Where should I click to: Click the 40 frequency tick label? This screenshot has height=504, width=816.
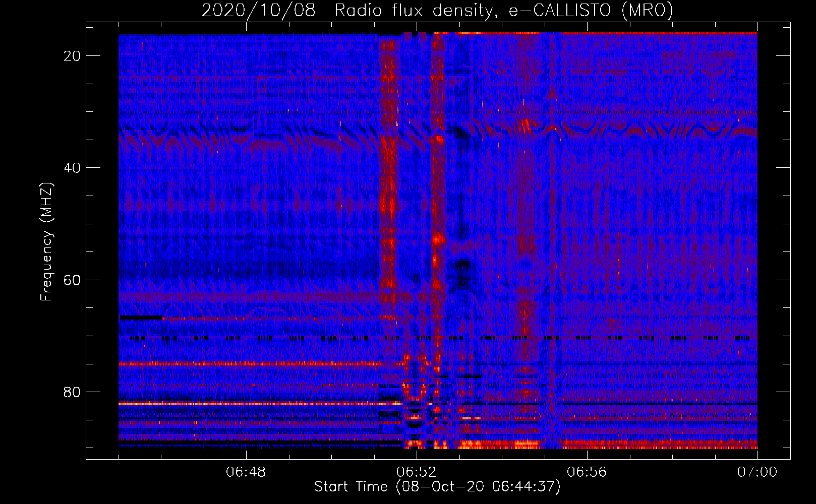[x=73, y=168]
